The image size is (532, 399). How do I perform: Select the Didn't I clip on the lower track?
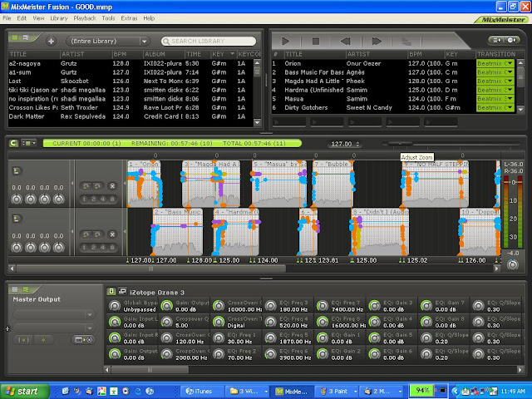pos(380,232)
